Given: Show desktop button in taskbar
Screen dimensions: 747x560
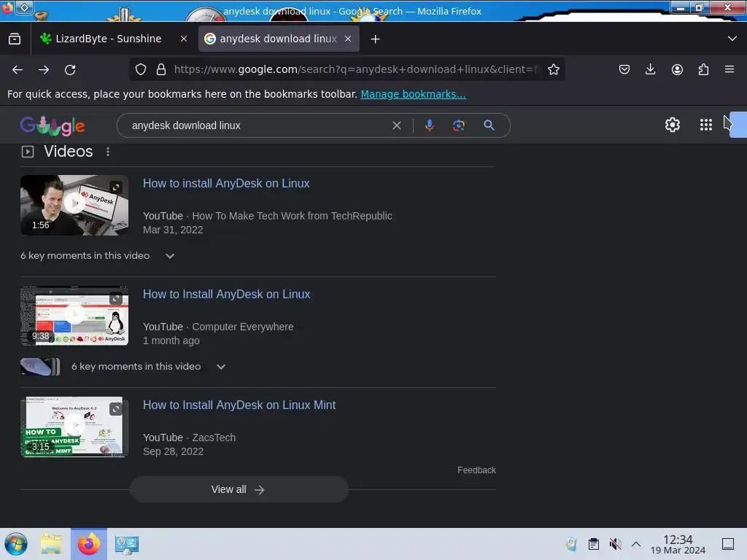Looking at the screenshot, I should coord(728,544).
